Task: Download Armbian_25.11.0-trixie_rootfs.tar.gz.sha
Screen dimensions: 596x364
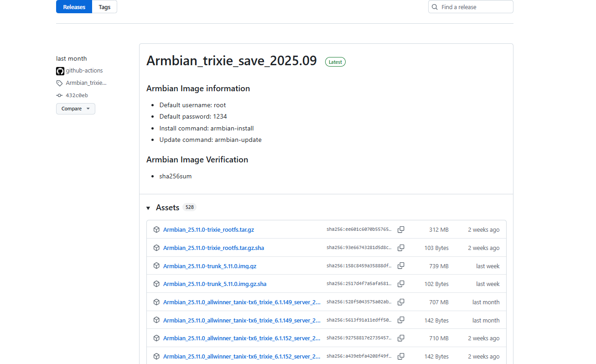Action: (213, 248)
